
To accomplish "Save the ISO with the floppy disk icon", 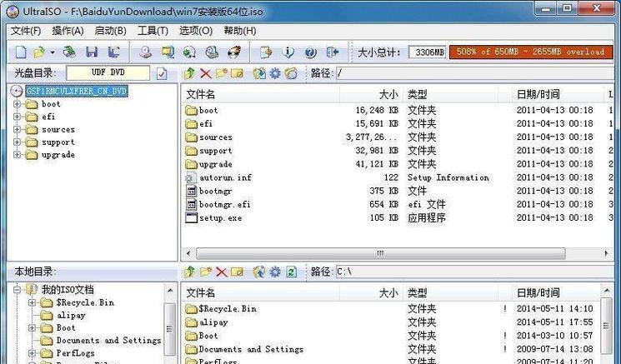I will coord(92,52).
